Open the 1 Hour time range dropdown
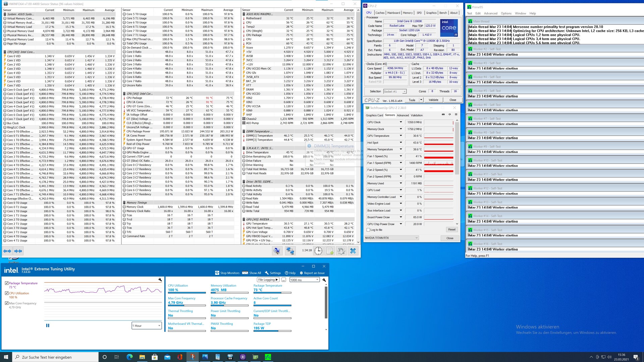Screen dimensions: 644x362 tap(147, 325)
